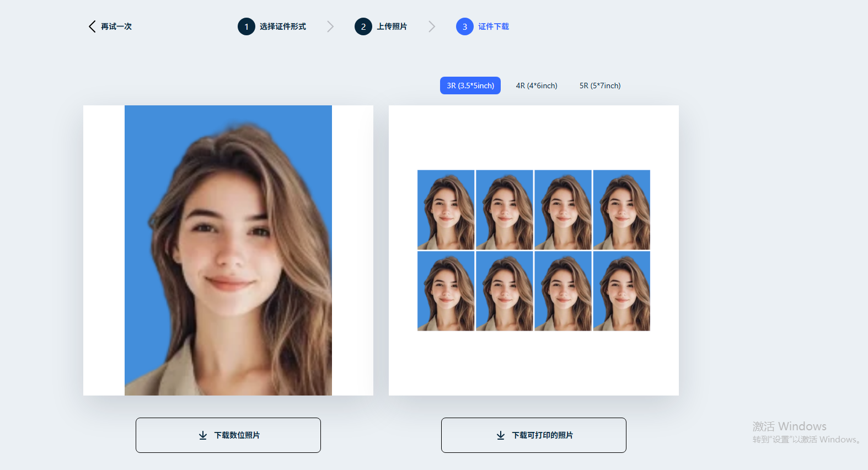Select step circle number 2
Viewport: 868px width, 470px height.
click(x=363, y=26)
